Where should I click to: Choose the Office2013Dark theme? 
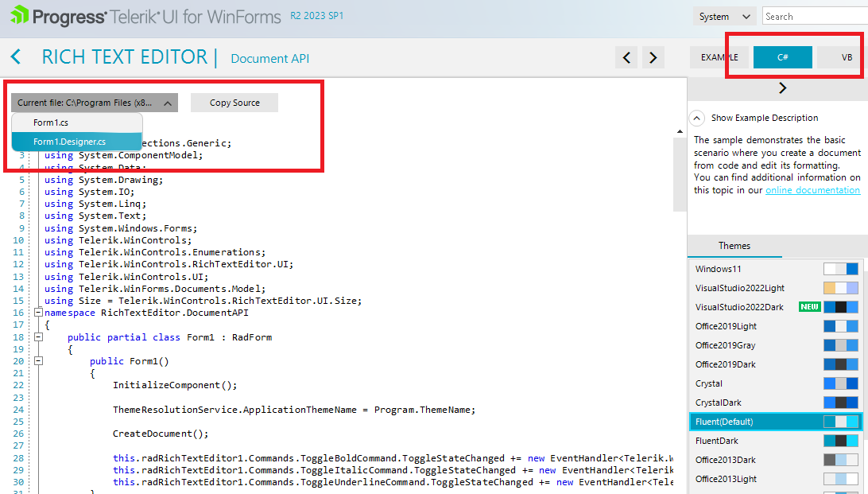775,460
